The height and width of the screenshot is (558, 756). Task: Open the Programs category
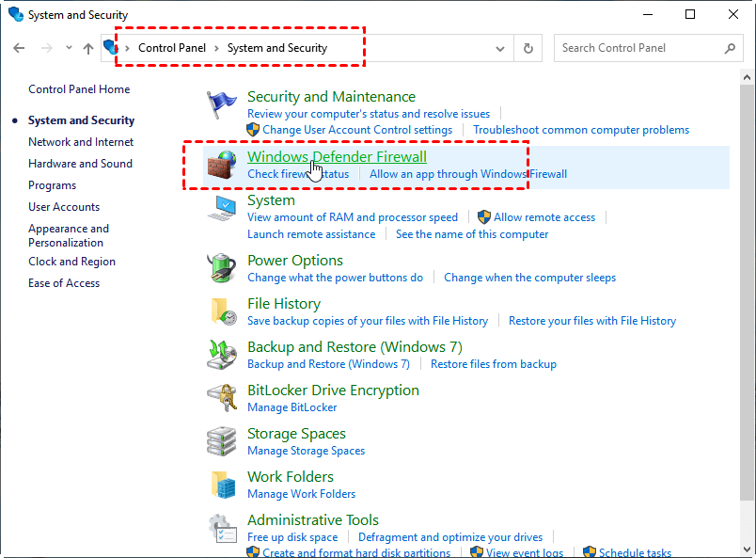52,185
